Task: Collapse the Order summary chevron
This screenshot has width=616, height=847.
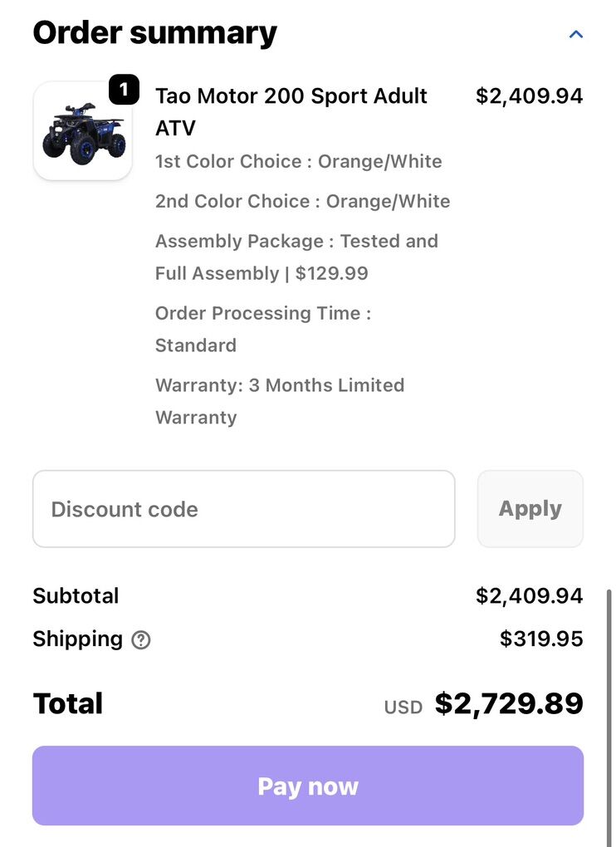Action: [x=575, y=35]
